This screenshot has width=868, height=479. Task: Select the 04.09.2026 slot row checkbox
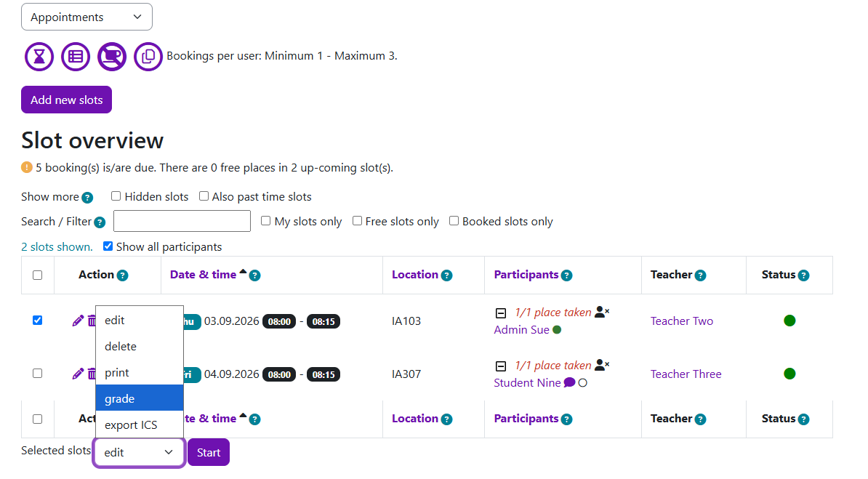[x=38, y=373]
